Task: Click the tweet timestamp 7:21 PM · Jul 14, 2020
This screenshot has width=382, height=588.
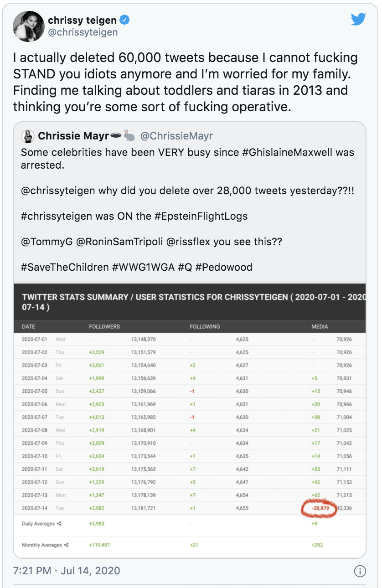Action: tap(67, 571)
